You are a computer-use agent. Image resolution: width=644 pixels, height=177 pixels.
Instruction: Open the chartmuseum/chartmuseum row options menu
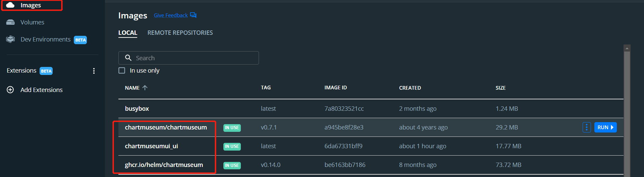pos(587,127)
